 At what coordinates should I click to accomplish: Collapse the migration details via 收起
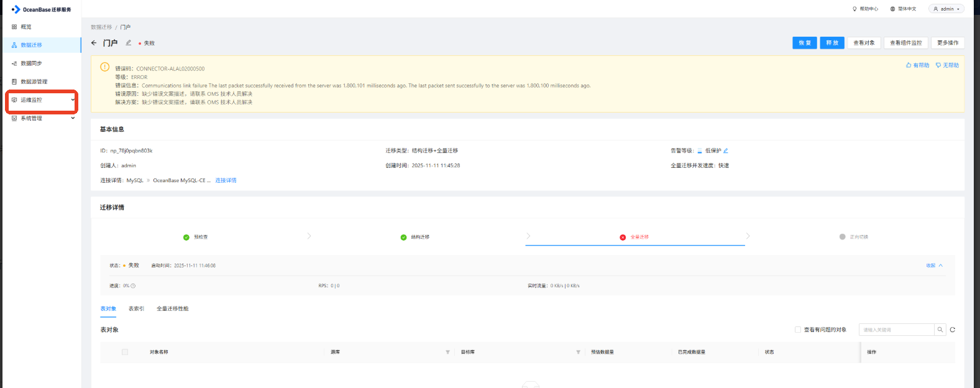(x=934, y=266)
